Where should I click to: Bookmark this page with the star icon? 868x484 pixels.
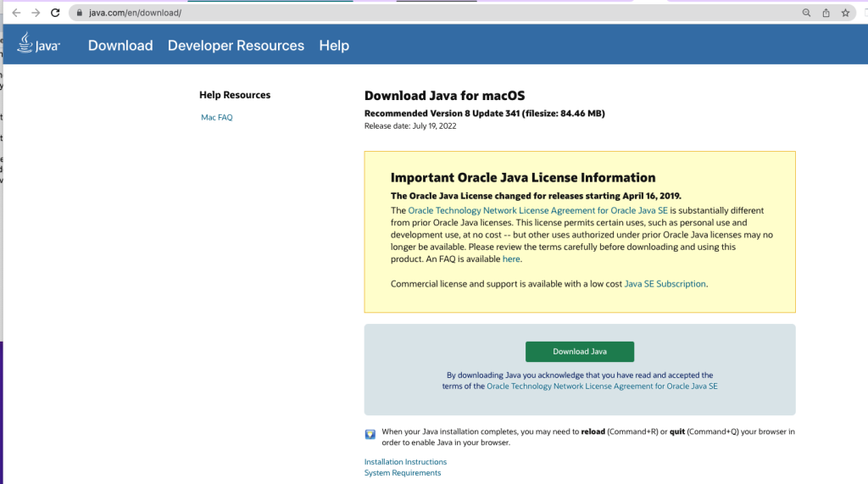[x=845, y=13]
